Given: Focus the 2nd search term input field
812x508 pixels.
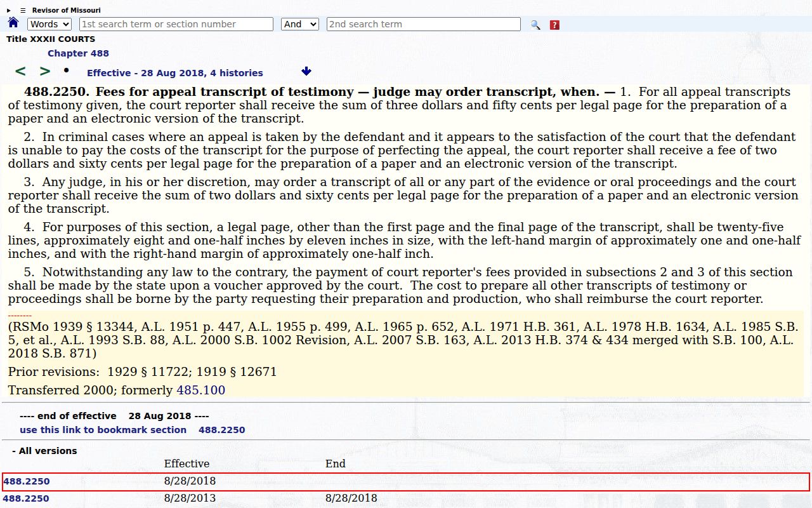Looking at the screenshot, I should pos(424,24).
